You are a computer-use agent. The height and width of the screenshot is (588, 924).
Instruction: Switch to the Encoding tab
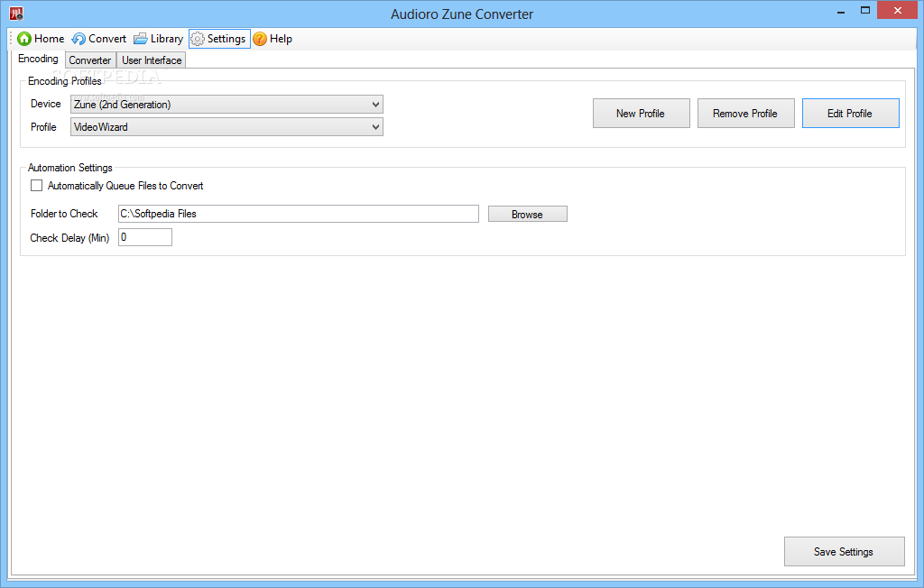38,59
